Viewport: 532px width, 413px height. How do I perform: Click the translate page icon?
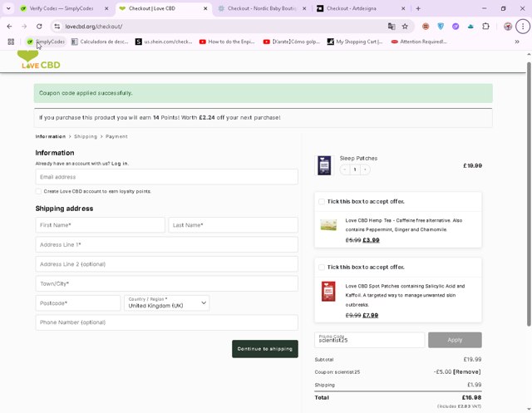[392, 26]
